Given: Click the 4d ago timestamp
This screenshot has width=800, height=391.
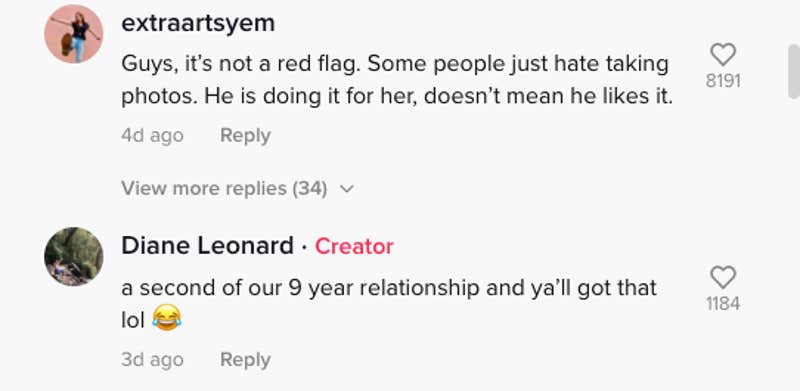Looking at the screenshot, I should point(152,136).
